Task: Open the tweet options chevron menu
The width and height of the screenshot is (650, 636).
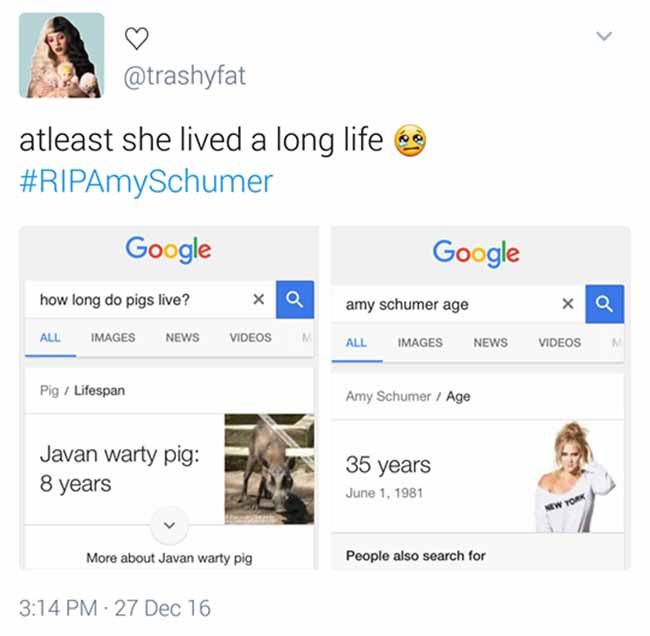Action: pos(604,36)
